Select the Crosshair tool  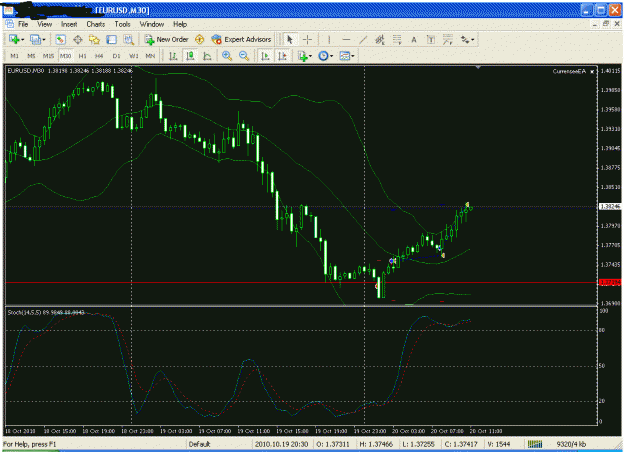click(307, 39)
